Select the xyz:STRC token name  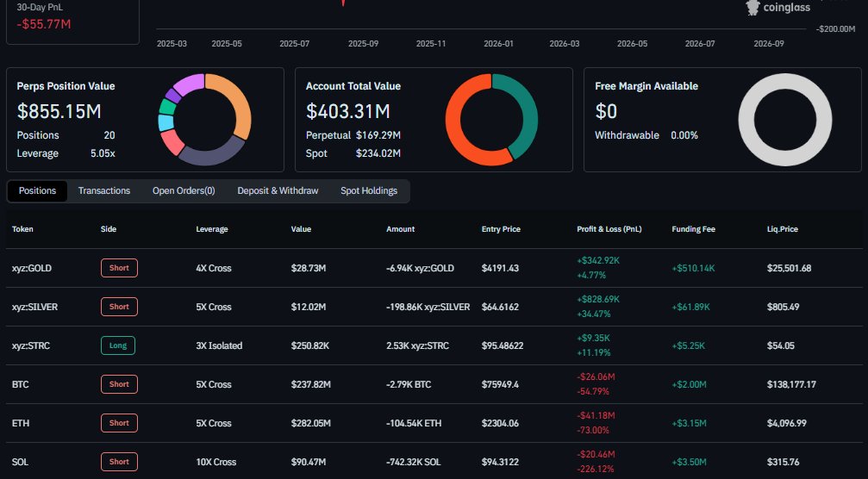31,345
